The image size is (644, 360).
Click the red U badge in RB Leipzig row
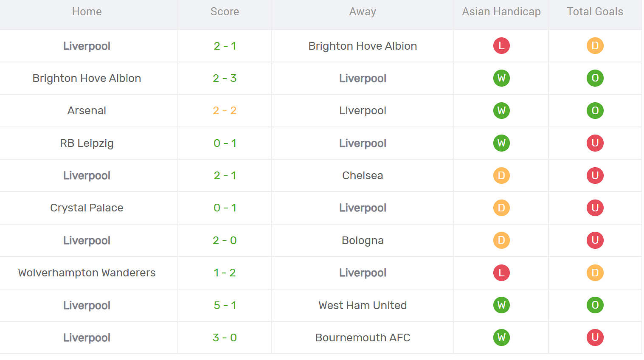(x=595, y=143)
